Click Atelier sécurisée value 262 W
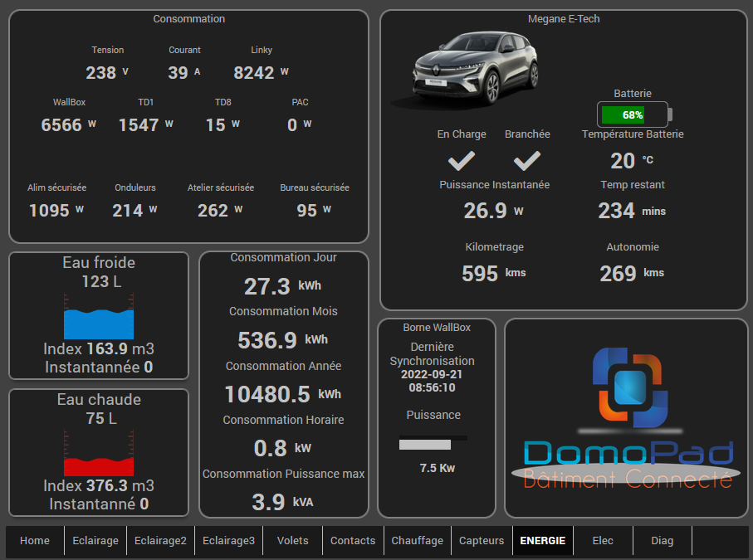 coord(220,210)
